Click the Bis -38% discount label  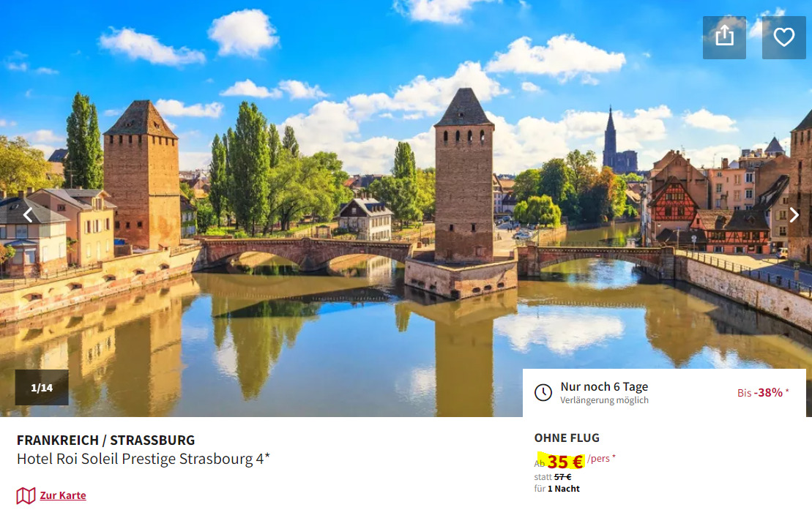click(763, 392)
